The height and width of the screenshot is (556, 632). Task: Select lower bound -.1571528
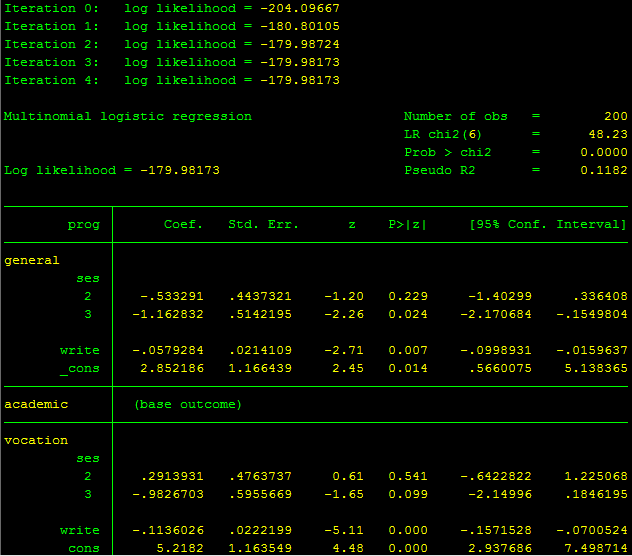click(x=496, y=530)
